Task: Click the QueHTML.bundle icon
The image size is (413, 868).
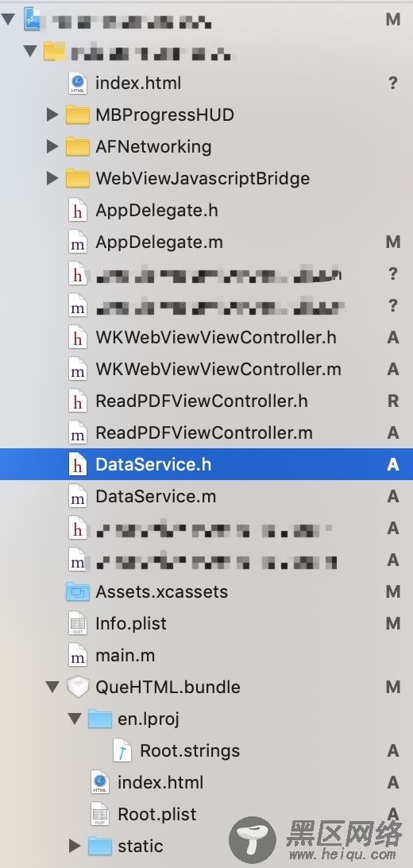Action: pos(77,688)
